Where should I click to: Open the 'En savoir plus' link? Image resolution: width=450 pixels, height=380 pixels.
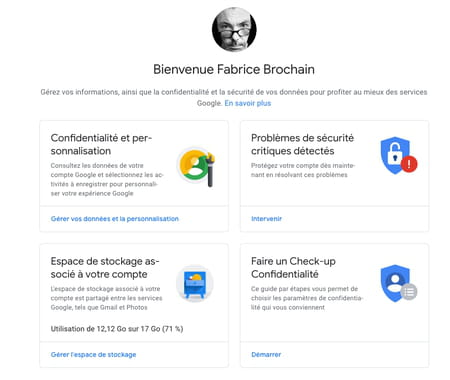coord(248,103)
